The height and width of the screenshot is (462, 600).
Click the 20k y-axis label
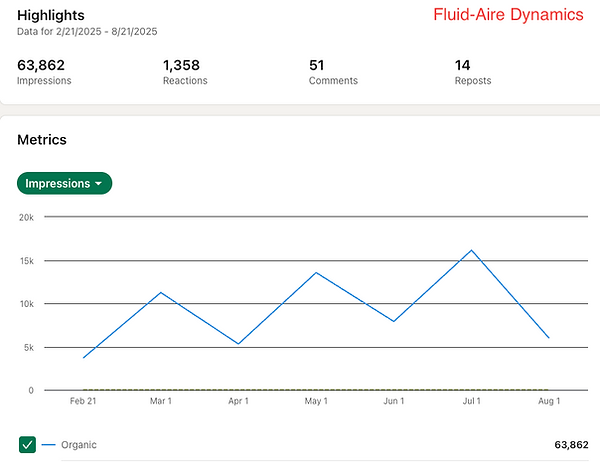pyautogui.click(x=25, y=216)
